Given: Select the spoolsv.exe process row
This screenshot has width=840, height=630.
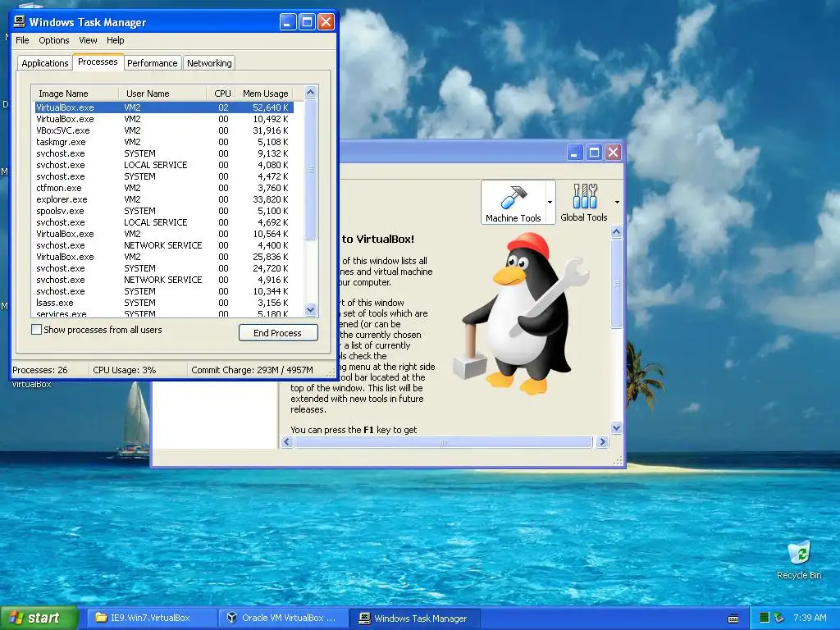Looking at the screenshot, I should [164, 211].
